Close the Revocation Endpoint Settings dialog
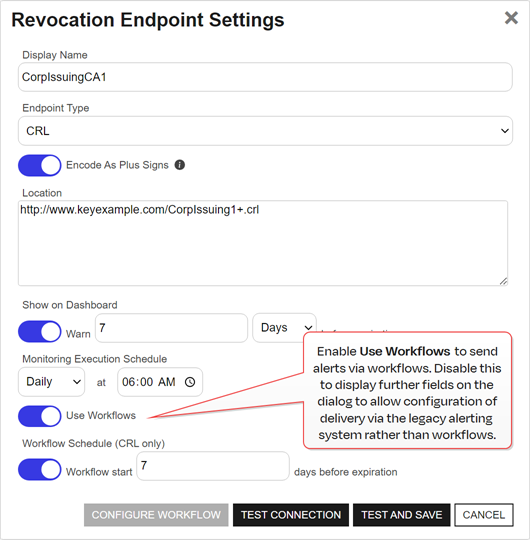The image size is (530, 540). point(511,18)
